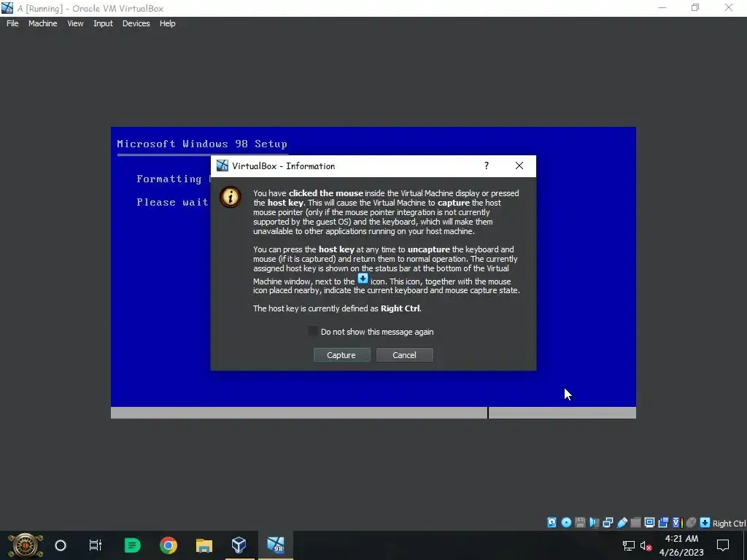
Task: Open File Explorer from the taskbar
Action: 204,545
